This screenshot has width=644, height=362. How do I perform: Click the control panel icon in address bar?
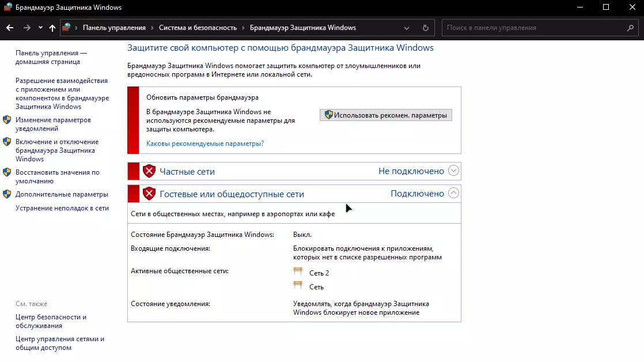(x=67, y=27)
